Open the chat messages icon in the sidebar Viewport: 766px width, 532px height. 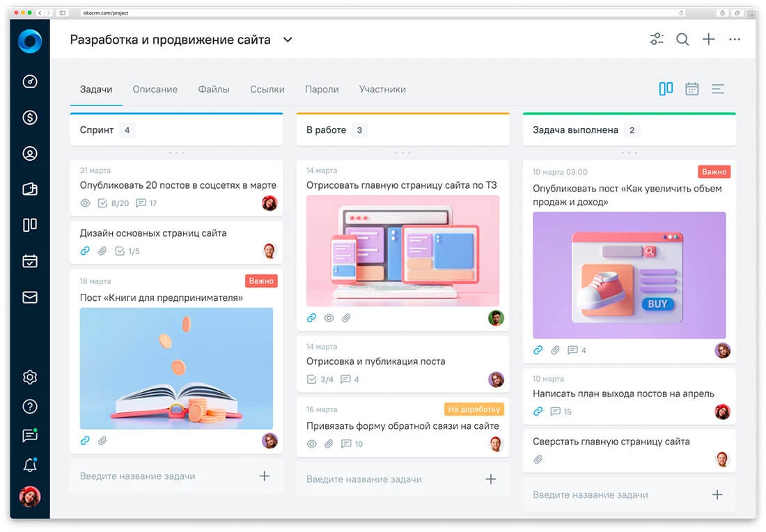29,435
